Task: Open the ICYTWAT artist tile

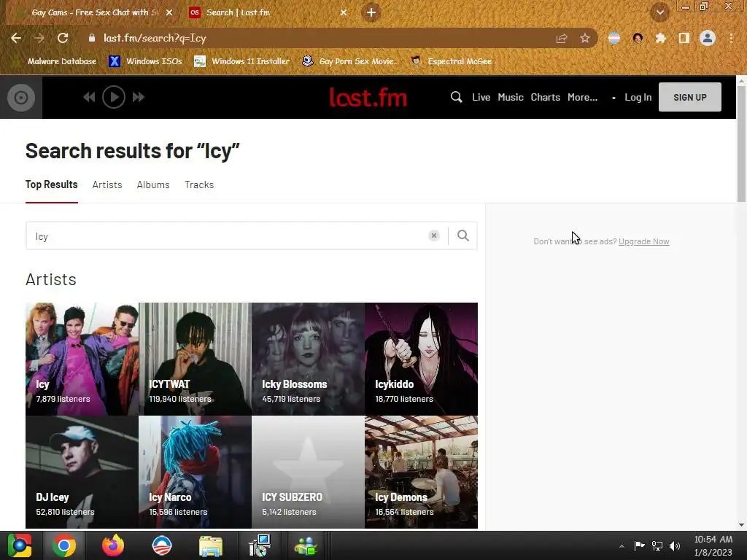Action: [x=195, y=359]
